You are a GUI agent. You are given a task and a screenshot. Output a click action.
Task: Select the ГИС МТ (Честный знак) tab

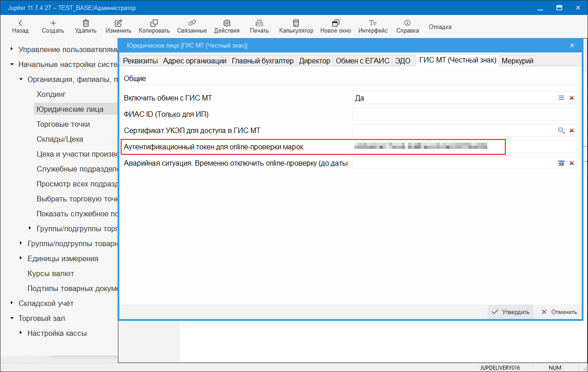point(458,60)
